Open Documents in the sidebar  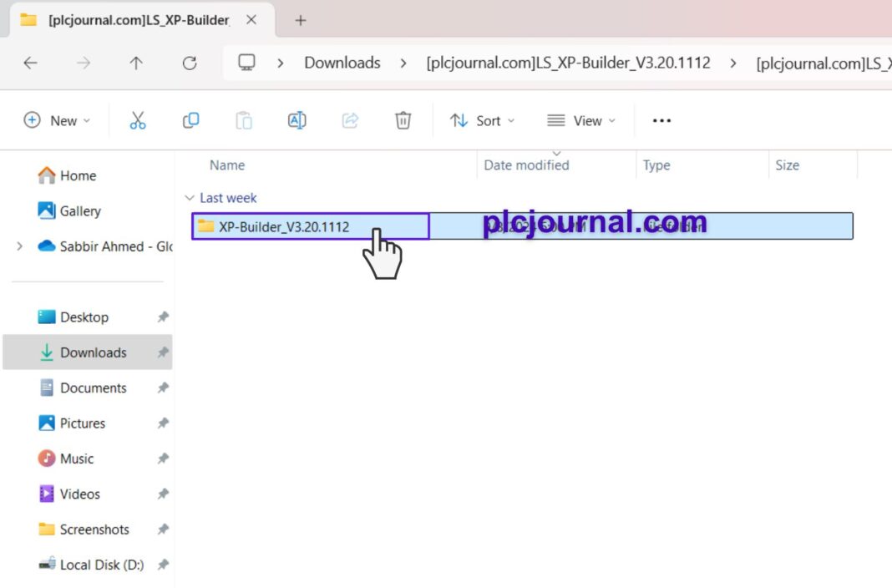pos(83,388)
